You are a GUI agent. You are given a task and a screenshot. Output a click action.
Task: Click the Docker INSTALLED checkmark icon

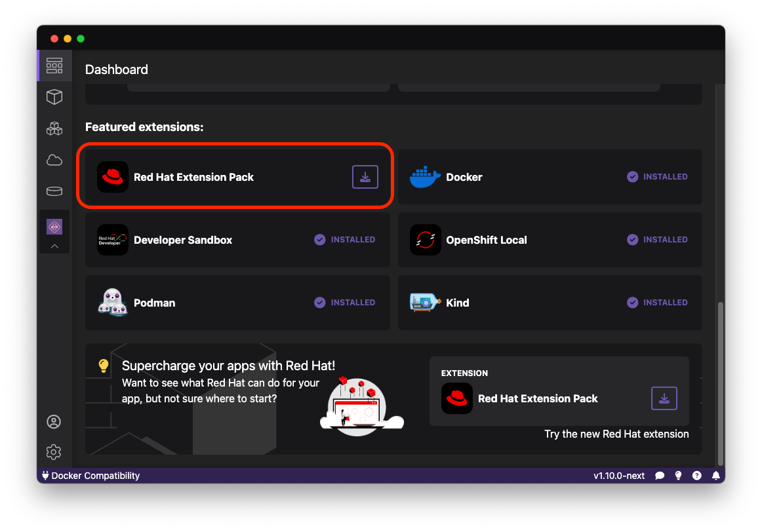(632, 177)
